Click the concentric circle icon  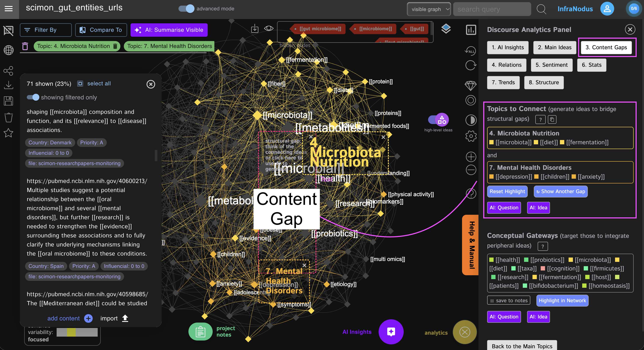coord(470,100)
